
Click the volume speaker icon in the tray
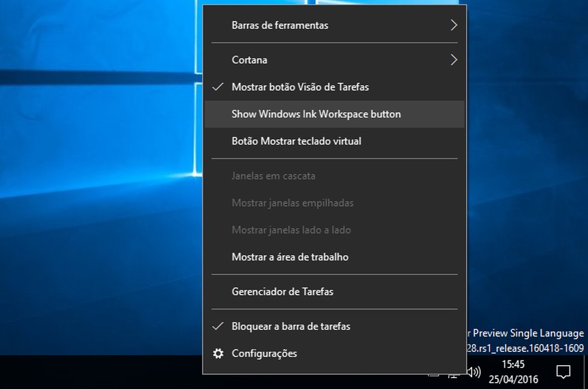(474, 373)
